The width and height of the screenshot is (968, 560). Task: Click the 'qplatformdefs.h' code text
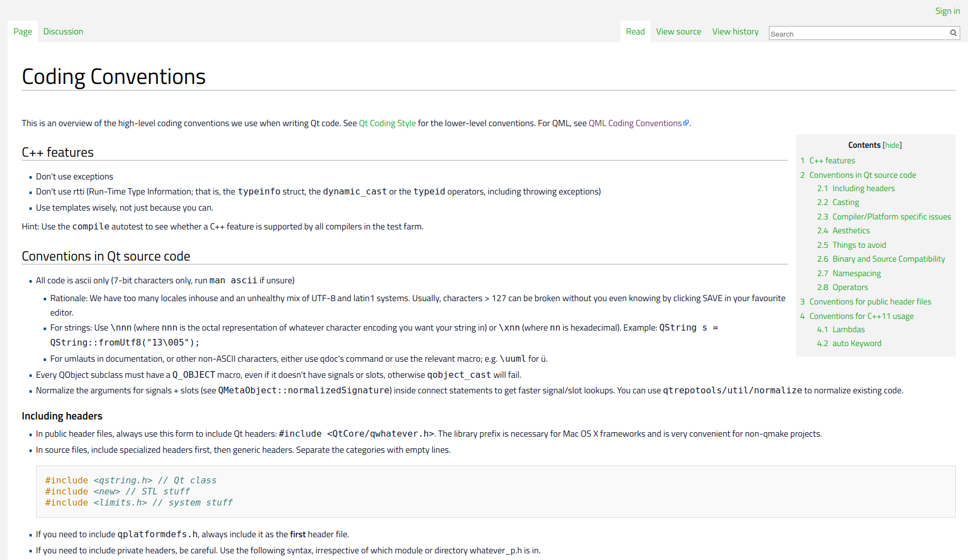tap(157, 534)
